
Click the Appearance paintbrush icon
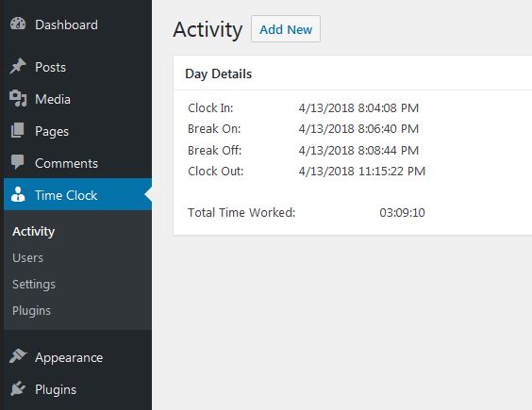[x=18, y=356]
